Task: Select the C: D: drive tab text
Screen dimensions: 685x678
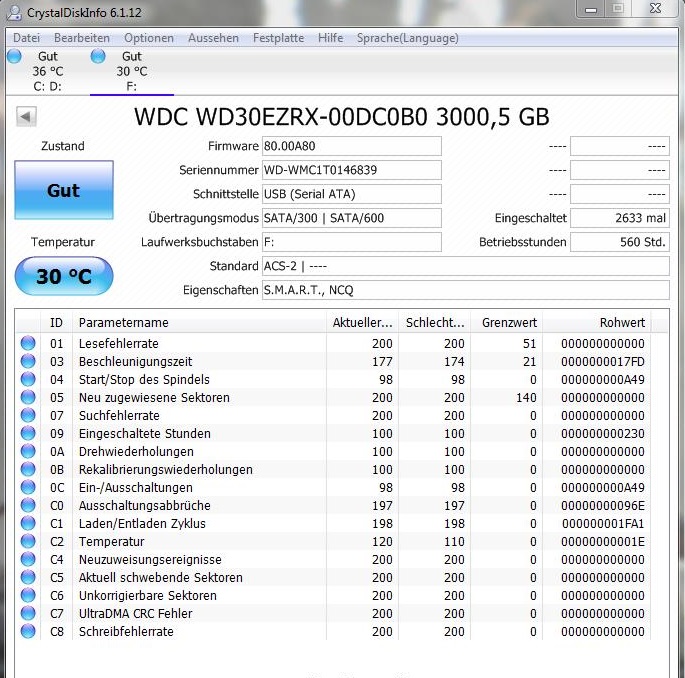Action: coord(47,86)
